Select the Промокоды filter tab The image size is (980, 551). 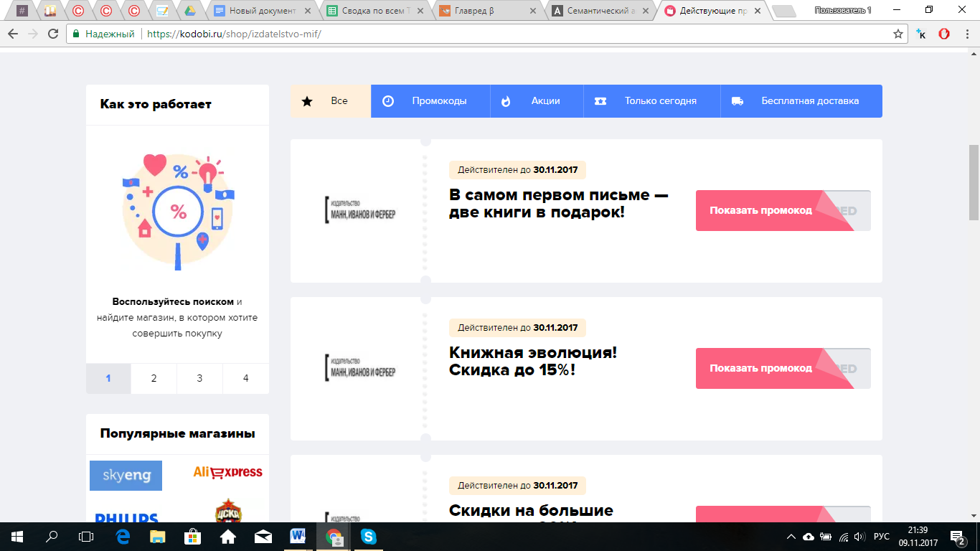(430, 101)
